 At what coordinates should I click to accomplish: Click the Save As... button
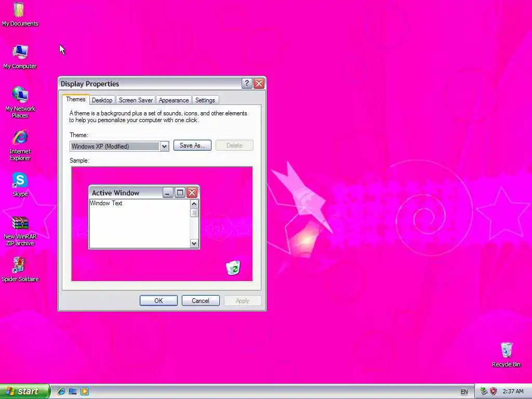(x=192, y=145)
